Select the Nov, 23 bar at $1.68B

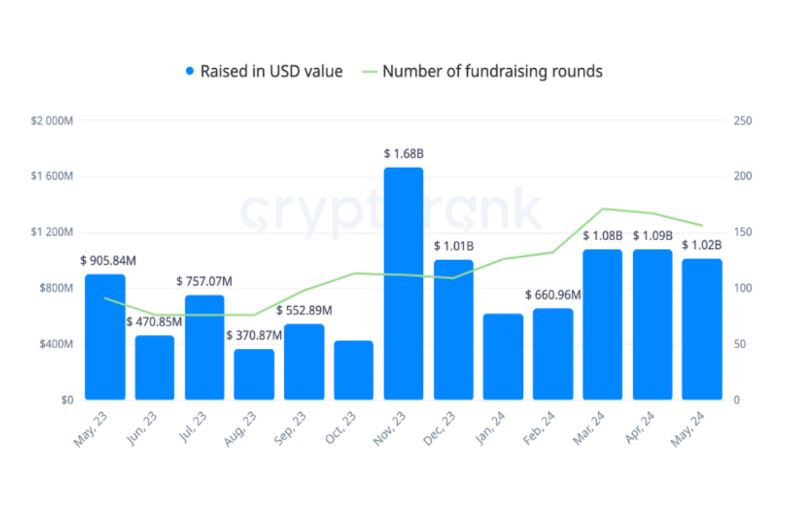tap(404, 283)
